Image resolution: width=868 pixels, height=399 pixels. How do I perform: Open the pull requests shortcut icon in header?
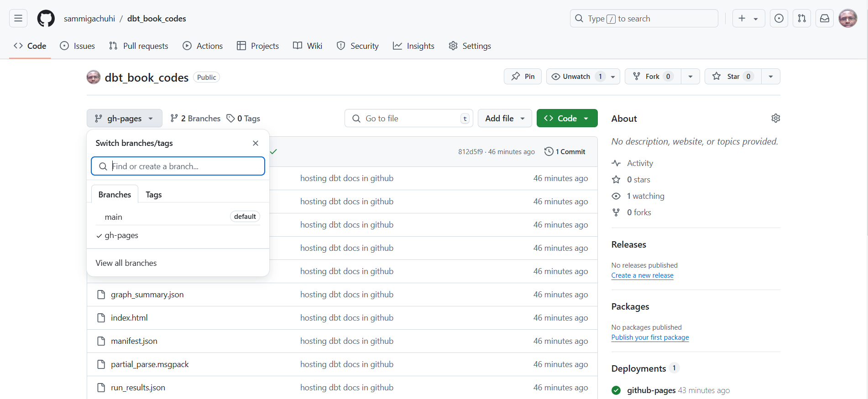click(x=802, y=18)
